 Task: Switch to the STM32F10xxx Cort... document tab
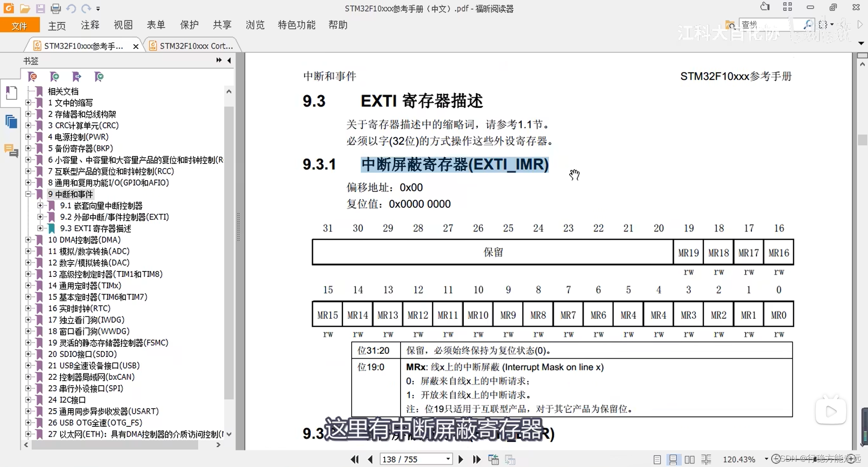tap(192, 46)
